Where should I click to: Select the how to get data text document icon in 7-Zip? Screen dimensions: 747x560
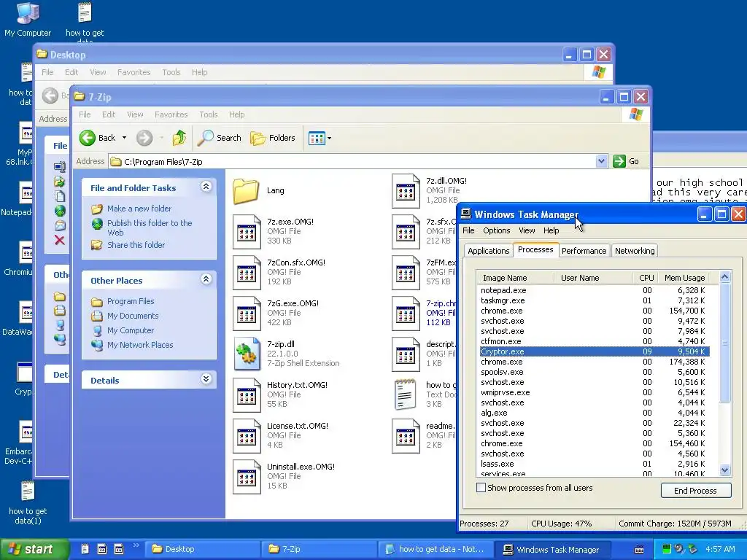click(406, 394)
